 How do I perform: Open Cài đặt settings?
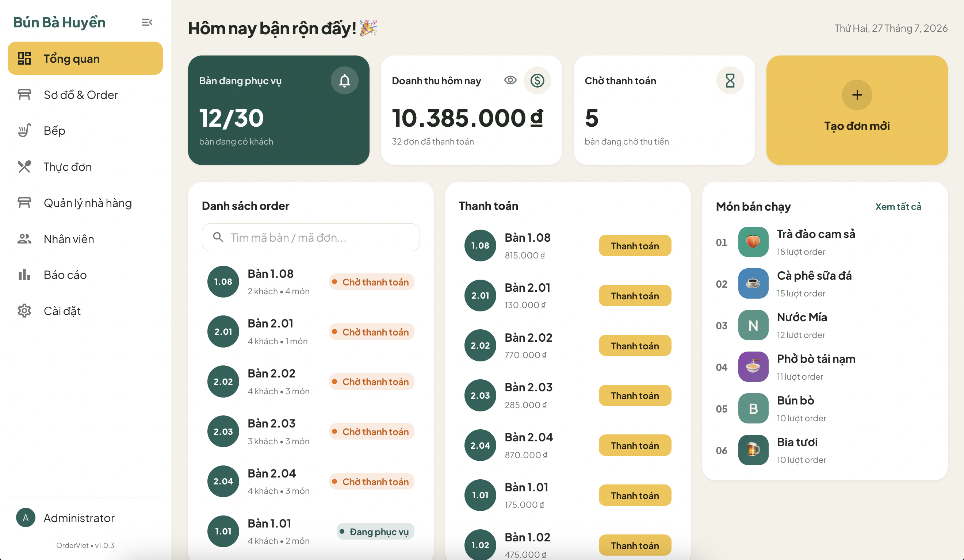85,311
